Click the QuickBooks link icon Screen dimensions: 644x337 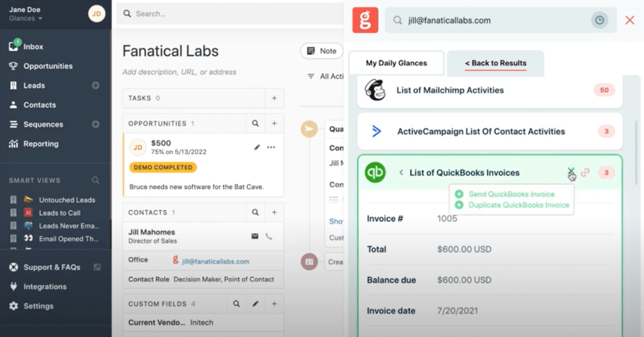pos(586,172)
